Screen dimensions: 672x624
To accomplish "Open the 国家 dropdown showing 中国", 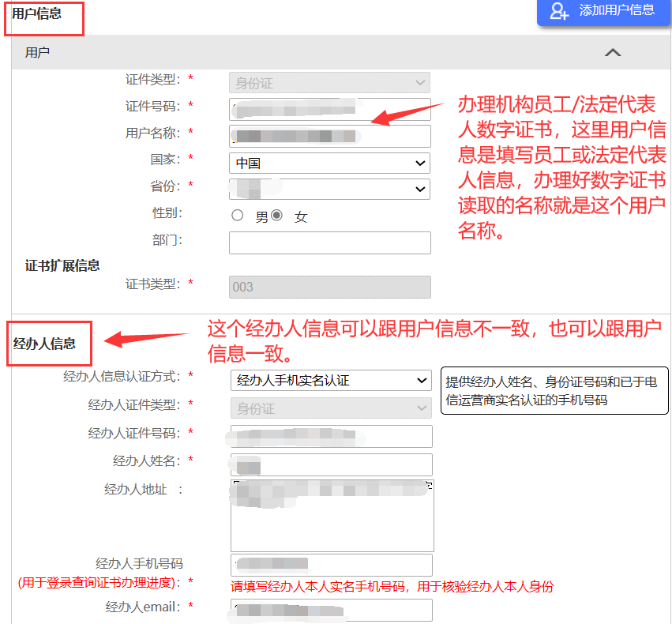I will coord(329,164).
